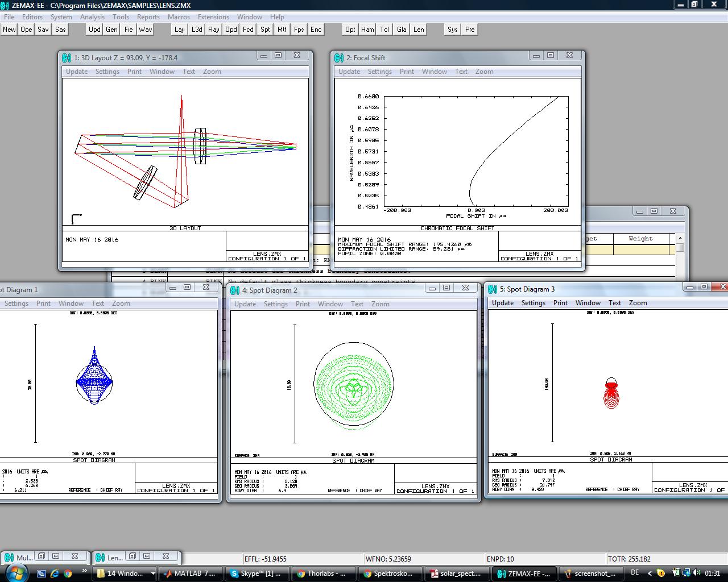Open wavelength data via the Wav icon
The image size is (728, 582).
click(146, 29)
